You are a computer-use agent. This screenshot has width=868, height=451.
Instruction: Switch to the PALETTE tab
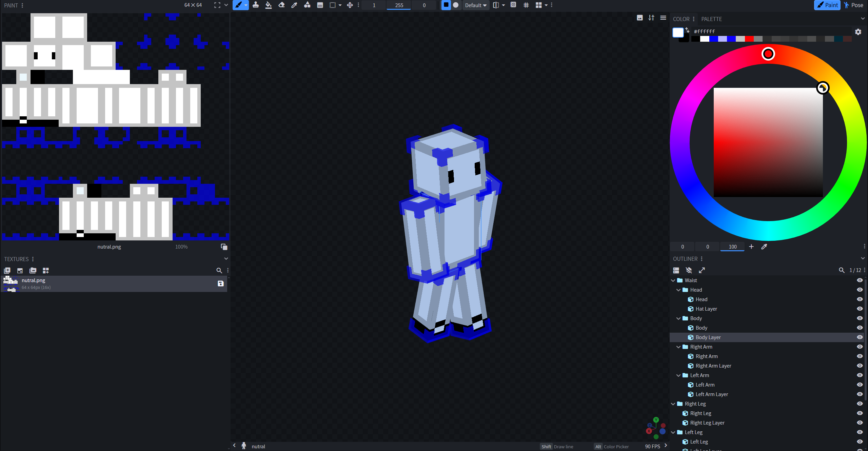point(711,19)
